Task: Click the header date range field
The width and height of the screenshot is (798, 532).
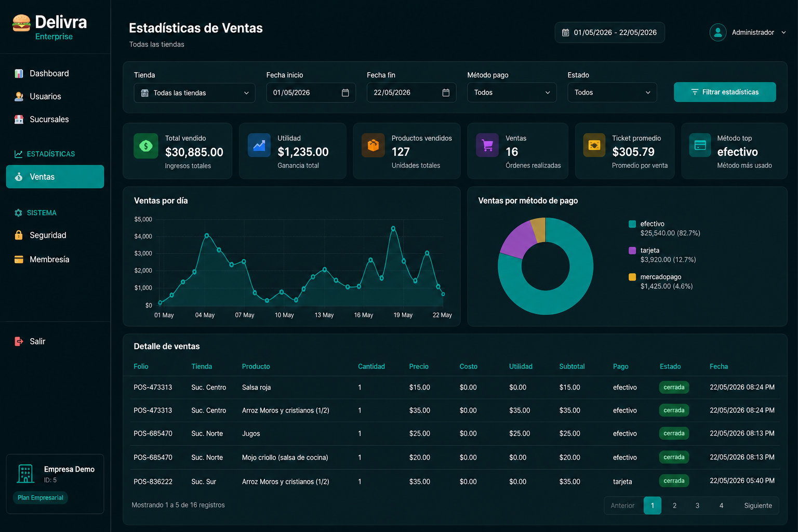Action: point(609,32)
